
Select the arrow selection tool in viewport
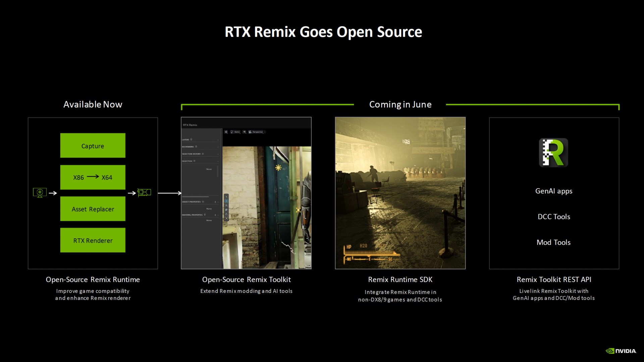tap(226, 197)
